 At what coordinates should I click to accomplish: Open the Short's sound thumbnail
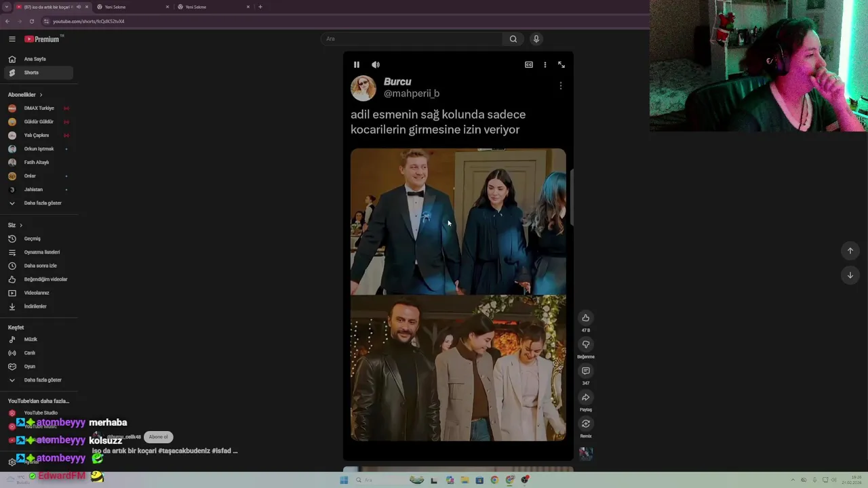click(x=586, y=453)
